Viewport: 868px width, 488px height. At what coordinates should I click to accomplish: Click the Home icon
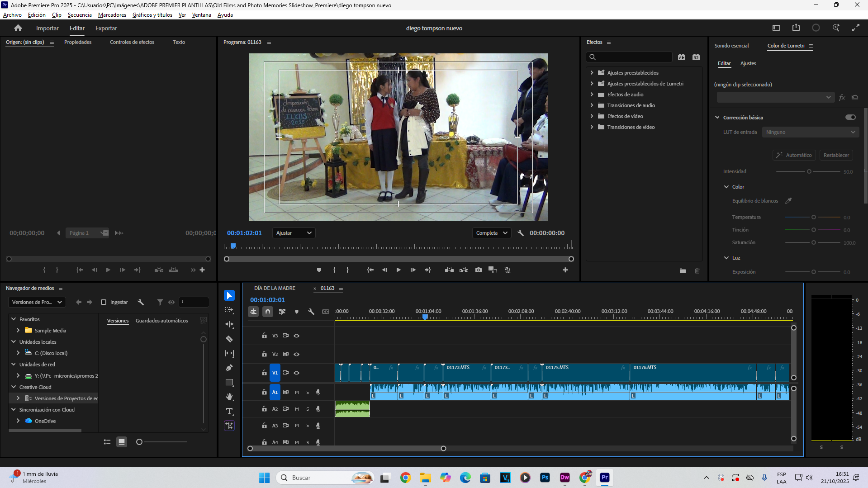[x=18, y=28]
